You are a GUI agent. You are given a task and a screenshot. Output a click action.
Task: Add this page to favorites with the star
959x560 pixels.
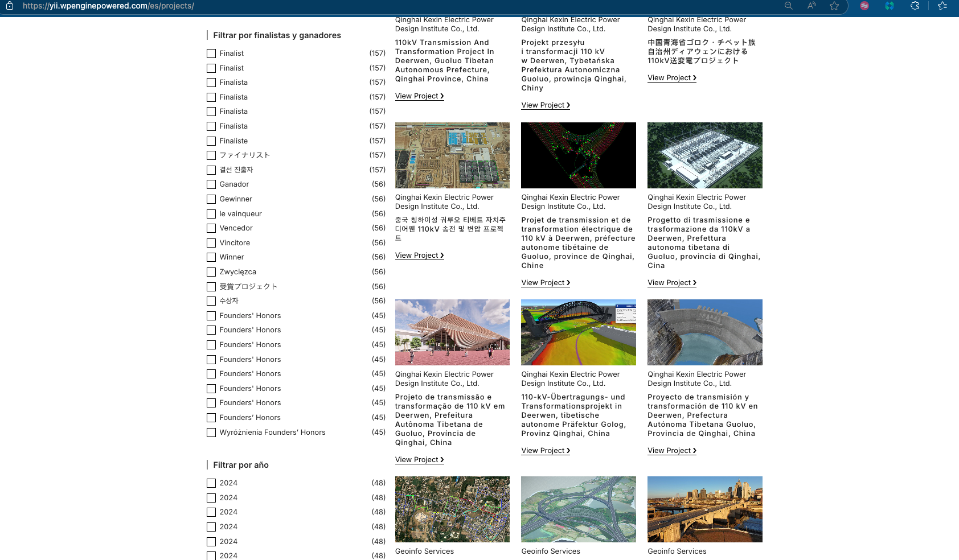(x=834, y=6)
